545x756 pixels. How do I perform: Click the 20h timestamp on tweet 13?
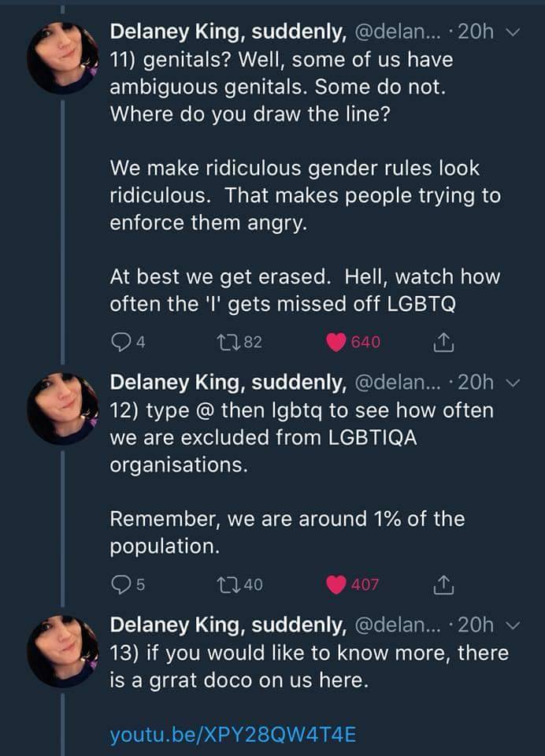click(475, 625)
